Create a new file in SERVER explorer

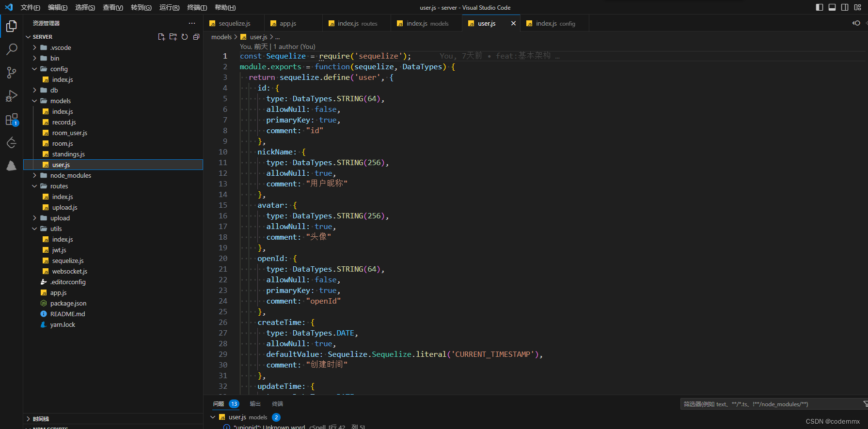point(161,37)
